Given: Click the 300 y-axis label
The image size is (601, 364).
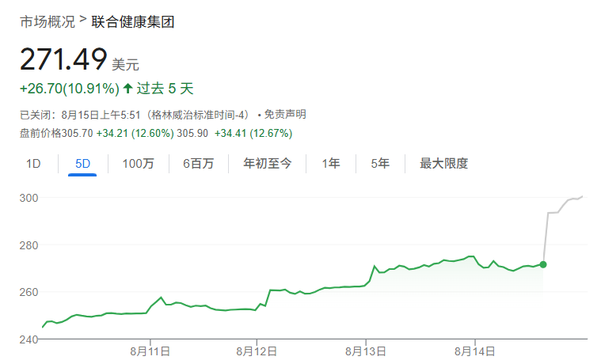Looking at the screenshot, I should pyautogui.click(x=29, y=198).
